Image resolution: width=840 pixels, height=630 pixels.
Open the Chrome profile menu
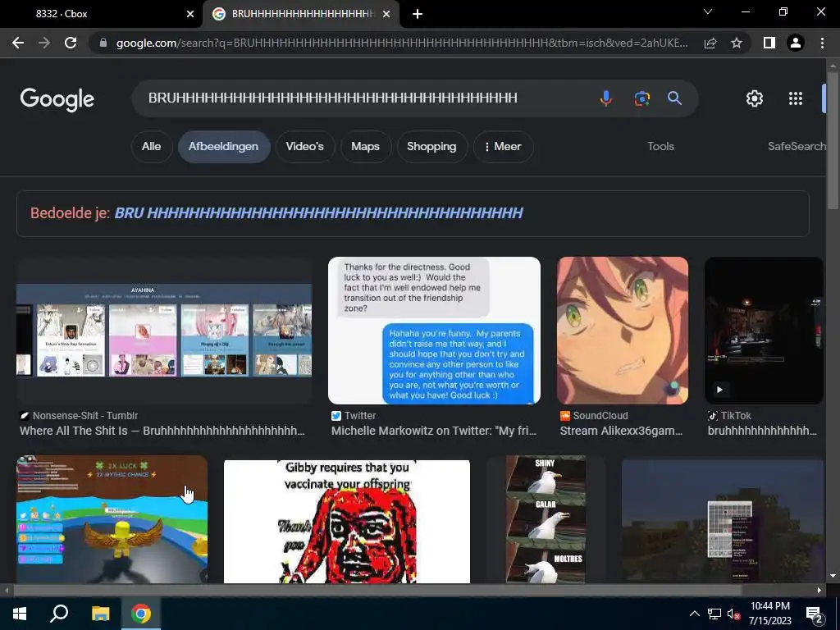(x=796, y=43)
